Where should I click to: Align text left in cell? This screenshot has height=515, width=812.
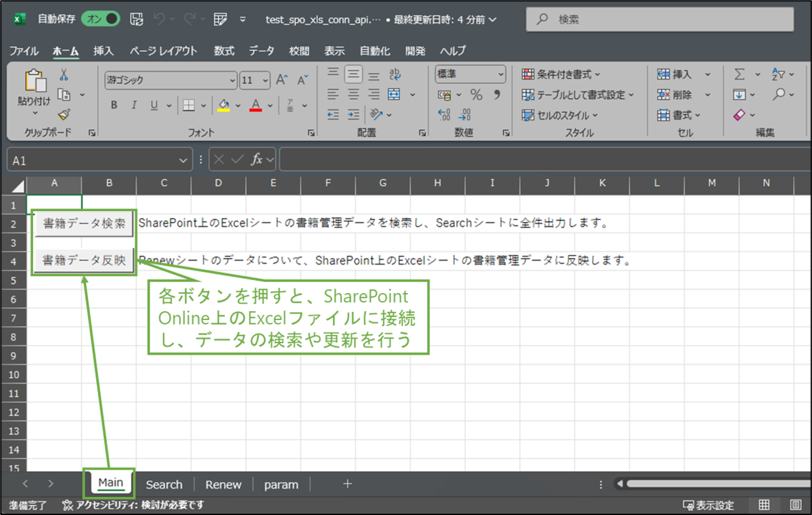[x=333, y=94]
